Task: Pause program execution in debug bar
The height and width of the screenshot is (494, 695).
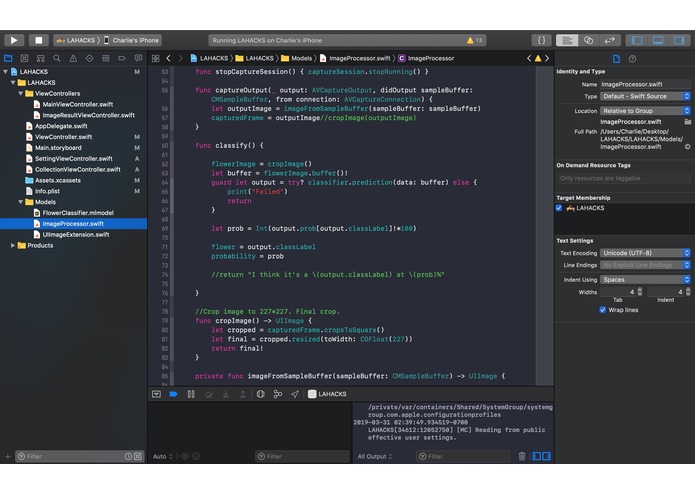Action: pyautogui.click(x=191, y=394)
